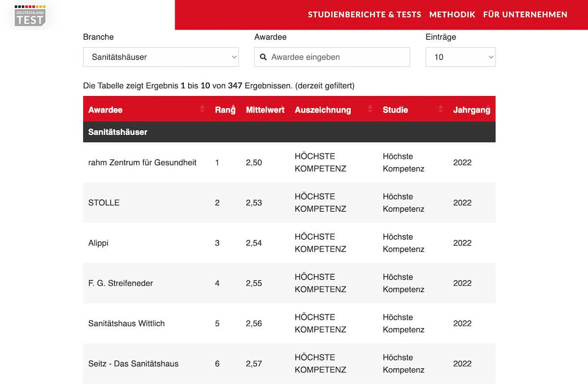Viewport: 588px width, 392px height.
Task: Click the magnifier icon in Awardee search
Action: [263, 57]
